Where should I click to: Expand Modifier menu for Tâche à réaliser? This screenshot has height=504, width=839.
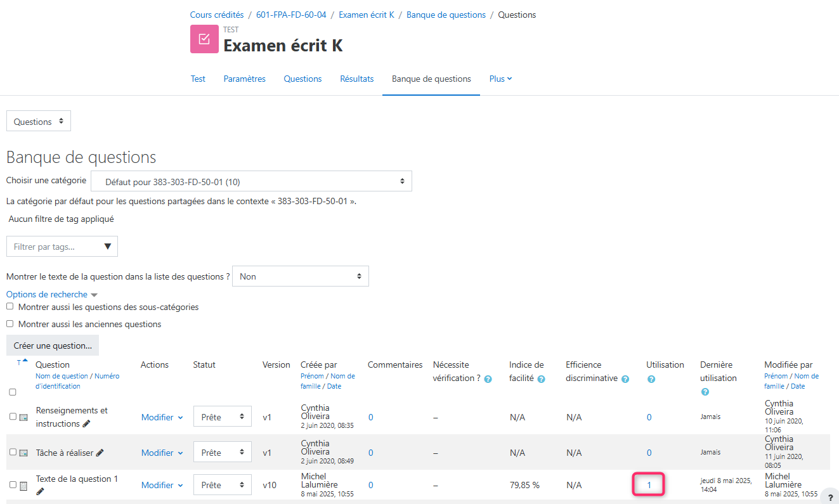click(162, 453)
